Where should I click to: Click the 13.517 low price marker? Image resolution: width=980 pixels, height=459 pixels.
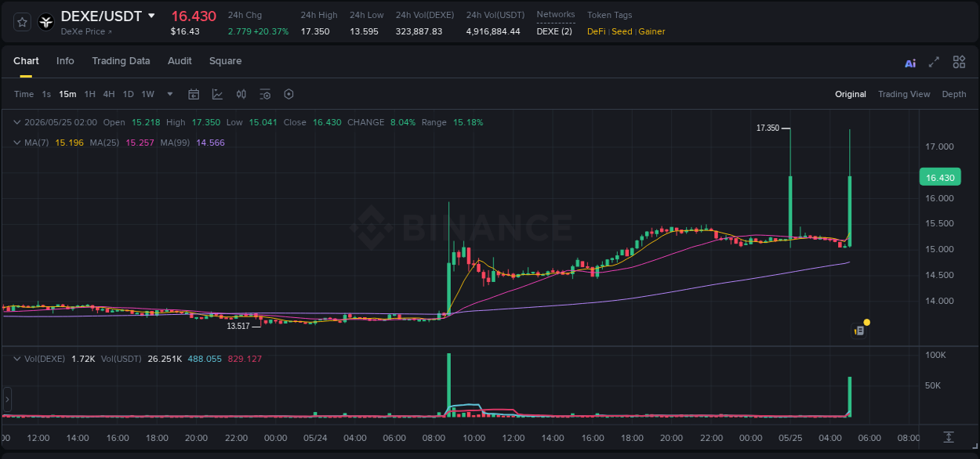238,325
